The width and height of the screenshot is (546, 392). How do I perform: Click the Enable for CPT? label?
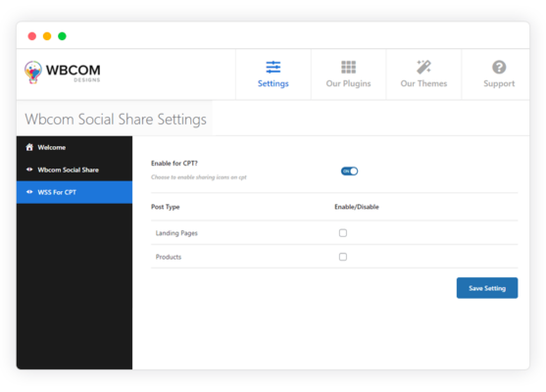[x=174, y=164]
